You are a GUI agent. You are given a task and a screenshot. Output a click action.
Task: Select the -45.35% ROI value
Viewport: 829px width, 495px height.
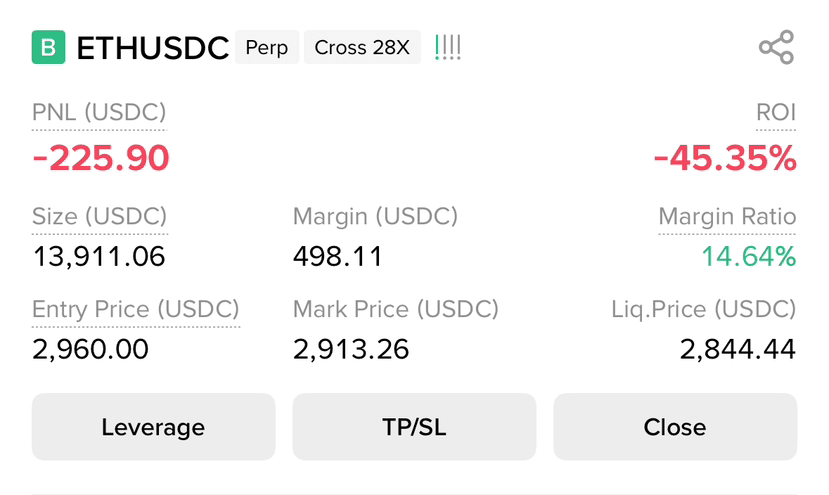(725, 158)
